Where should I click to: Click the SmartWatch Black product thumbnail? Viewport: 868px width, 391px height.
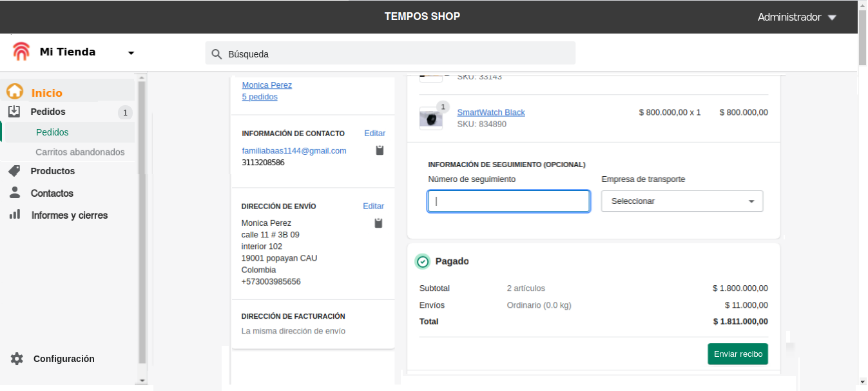tap(430, 119)
